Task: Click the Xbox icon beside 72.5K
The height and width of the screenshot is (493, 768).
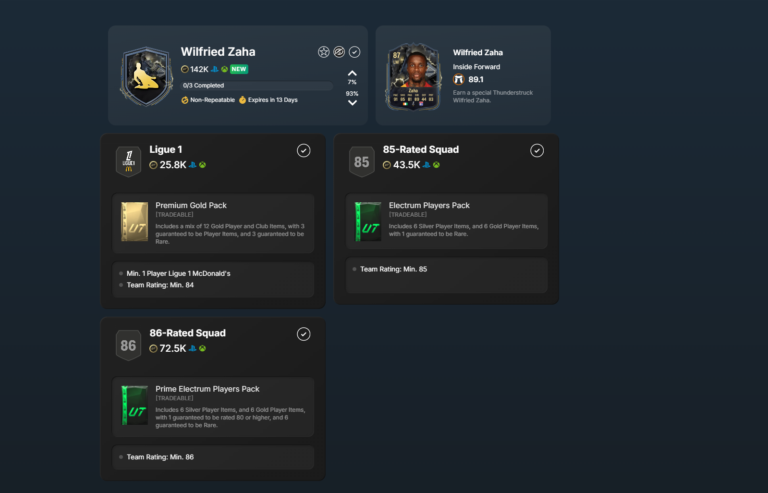Action: [202, 349]
